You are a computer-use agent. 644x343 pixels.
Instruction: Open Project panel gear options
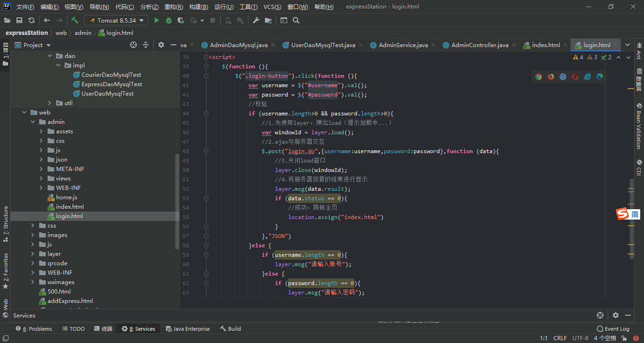[161, 45]
